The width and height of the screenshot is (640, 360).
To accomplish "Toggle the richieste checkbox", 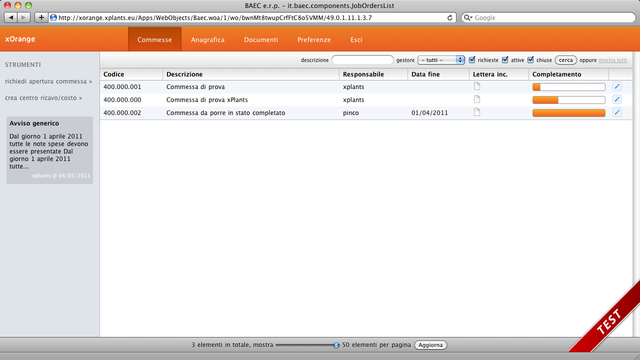I will 472,60.
